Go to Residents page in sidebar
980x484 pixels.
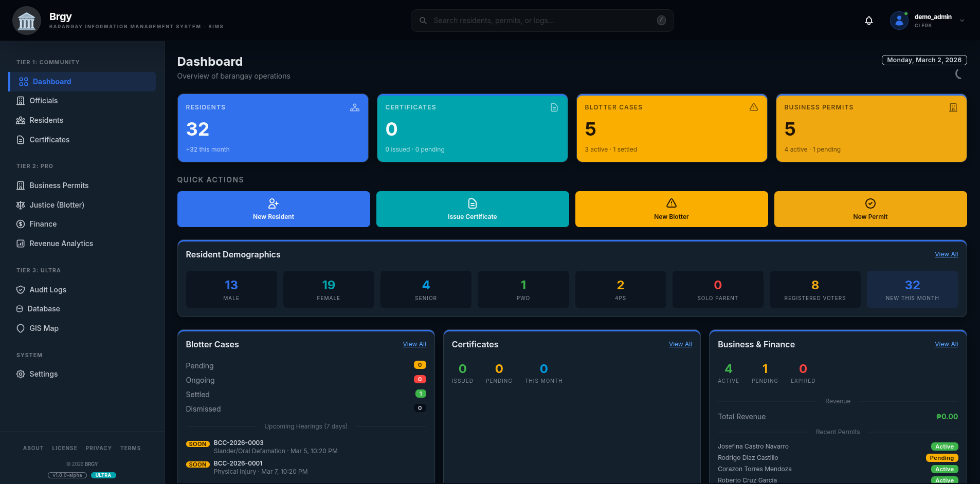tap(82, 120)
